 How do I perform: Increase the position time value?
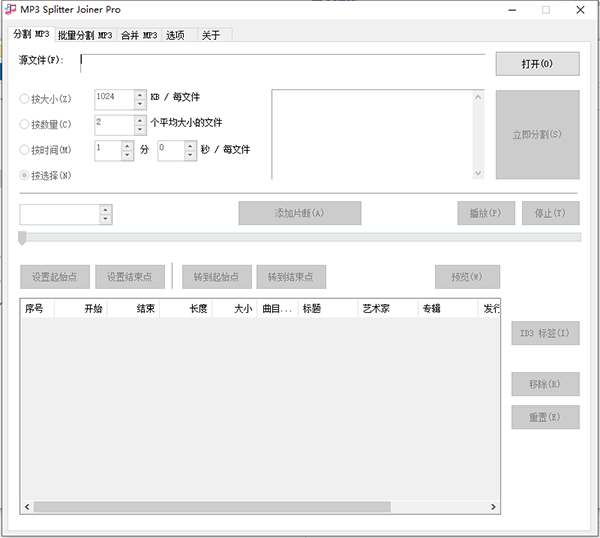pyautogui.click(x=106, y=210)
